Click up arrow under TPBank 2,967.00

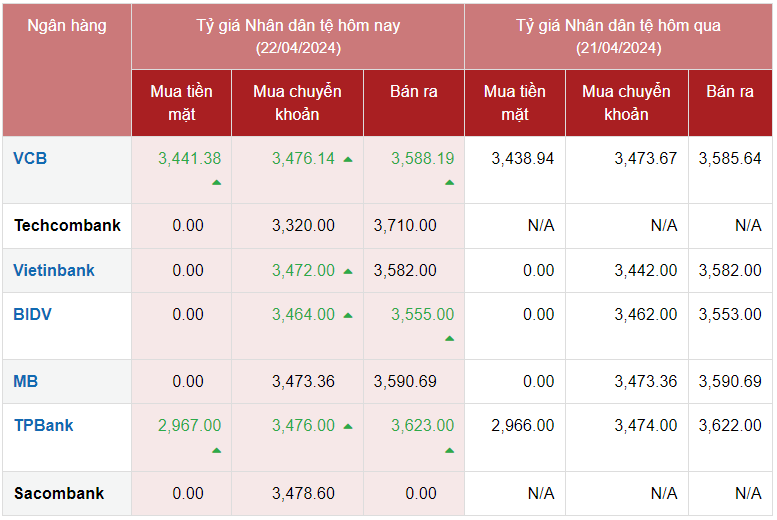216,451
